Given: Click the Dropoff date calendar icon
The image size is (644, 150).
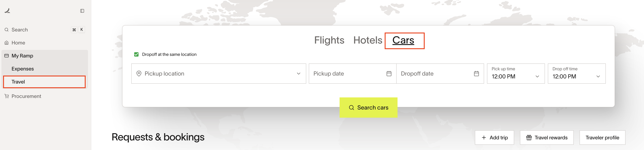Looking at the screenshot, I should (x=476, y=74).
